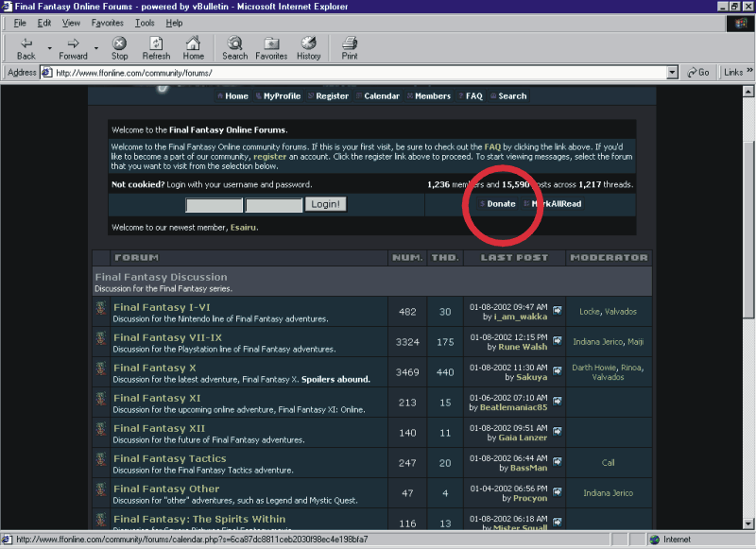Open go-to-last-post icon for Final Fantasy XI
This screenshot has width=756, height=549.
[x=558, y=401]
